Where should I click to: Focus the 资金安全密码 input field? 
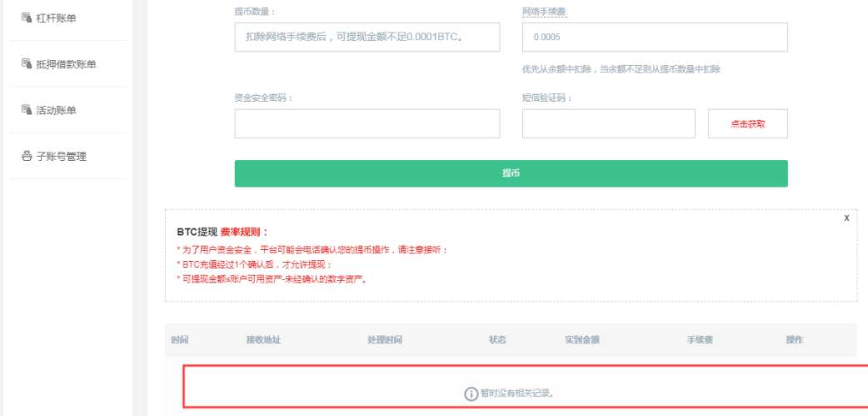pos(367,123)
